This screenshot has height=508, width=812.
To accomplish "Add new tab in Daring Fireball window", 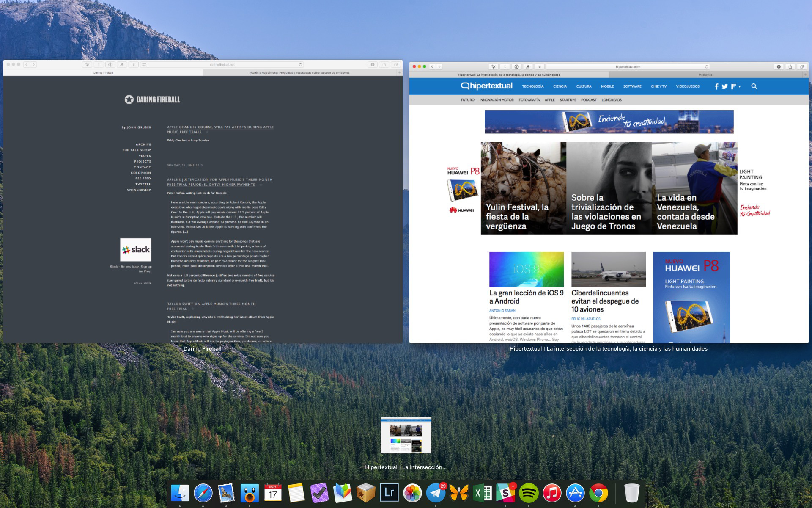I will pyautogui.click(x=399, y=72).
